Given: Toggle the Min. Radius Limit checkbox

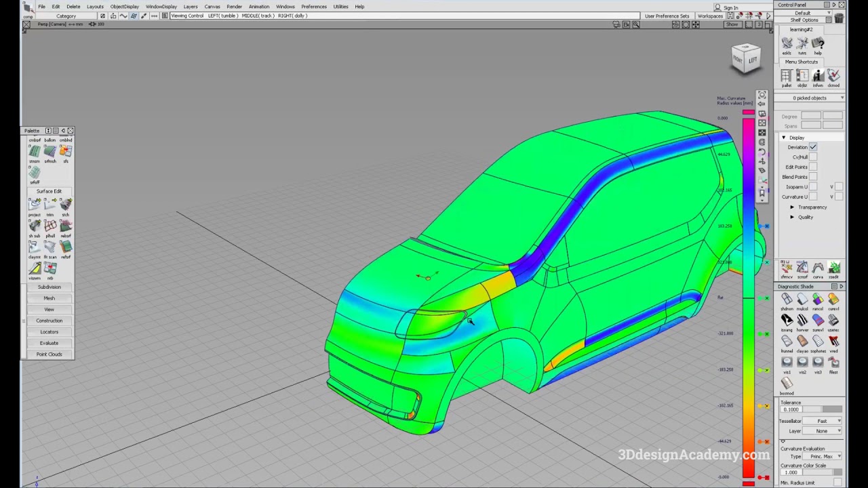Looking at the screenshot, I should click(x=837, y=483).
